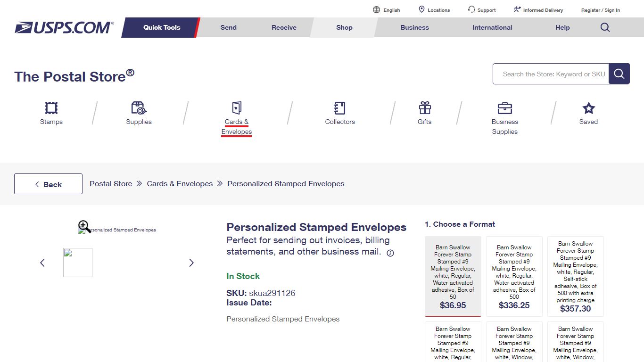Open Quick Tools menu
This screenshot has height=362, width=644.
162,27
